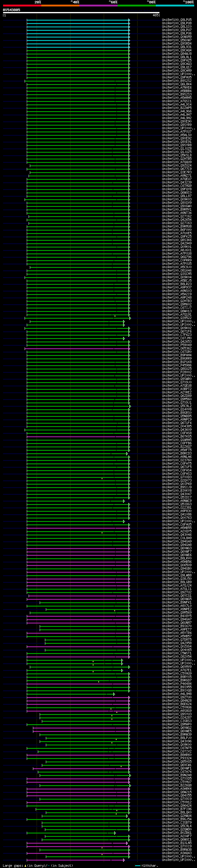197x868 pixels.
Task: Click the query end position 465
Action: pos(155,15)
